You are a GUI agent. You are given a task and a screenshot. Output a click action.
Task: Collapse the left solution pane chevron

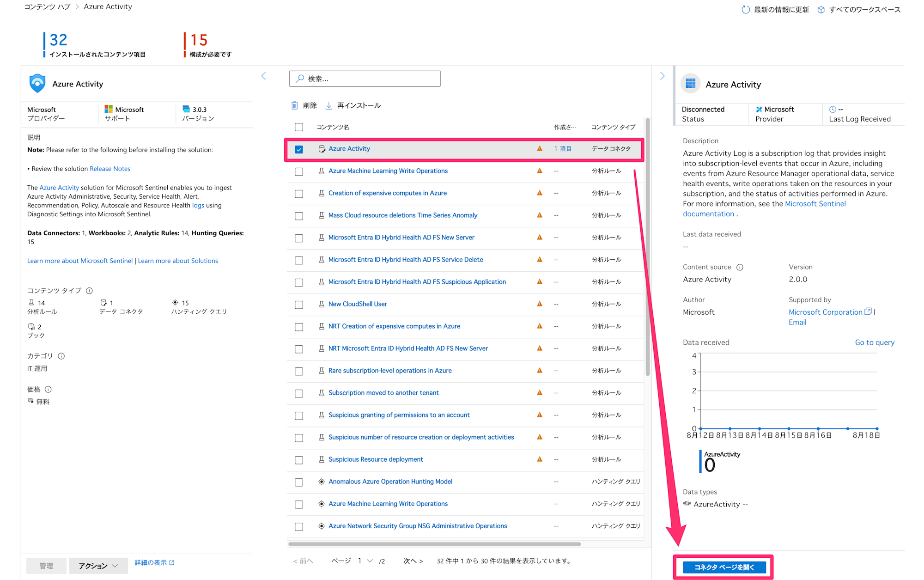(263, 76)
